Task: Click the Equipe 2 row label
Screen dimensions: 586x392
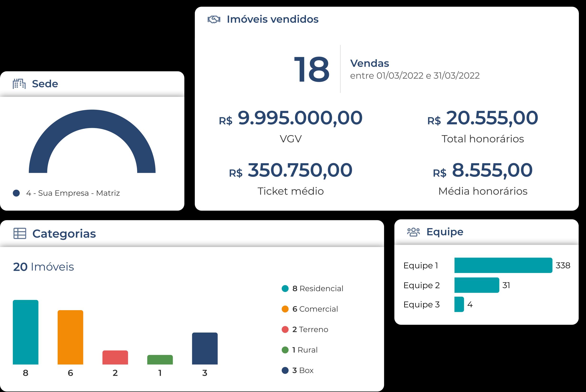Action: tap(422, 285)
